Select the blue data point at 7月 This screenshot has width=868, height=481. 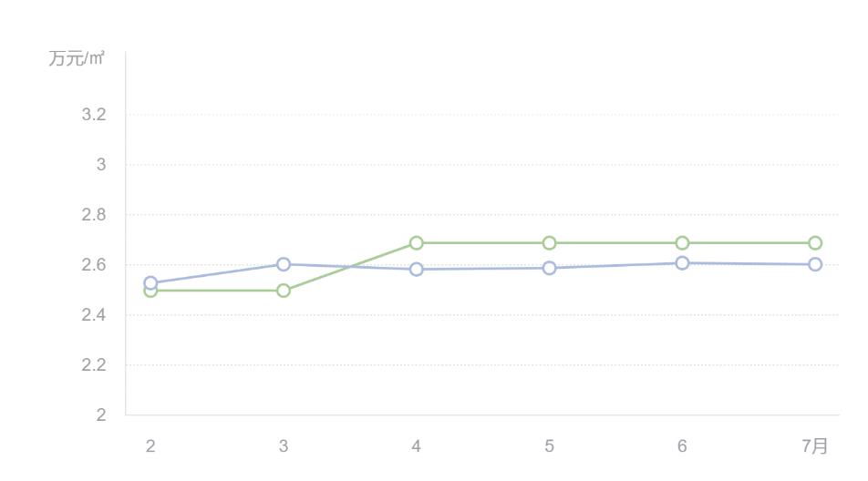click(815, 264)
